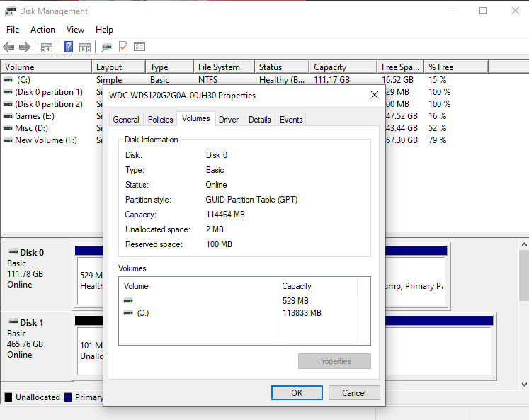
Task: Click the checkmark properties toolbar icon
Action: tap(123, 47)
